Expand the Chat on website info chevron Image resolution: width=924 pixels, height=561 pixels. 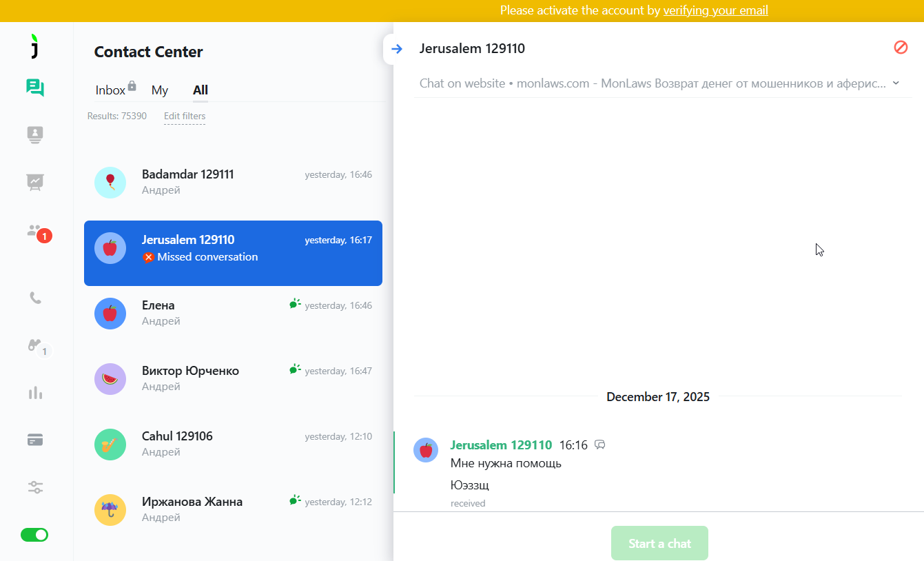click(896, 83)
